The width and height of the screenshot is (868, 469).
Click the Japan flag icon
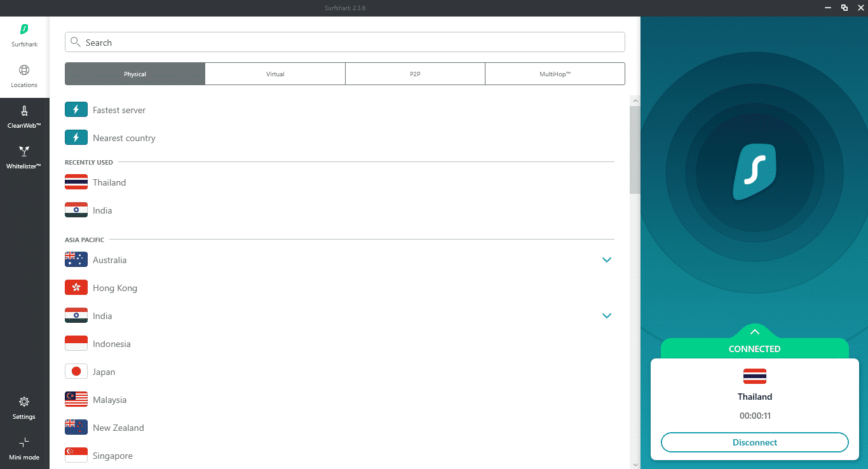(76, 371)
